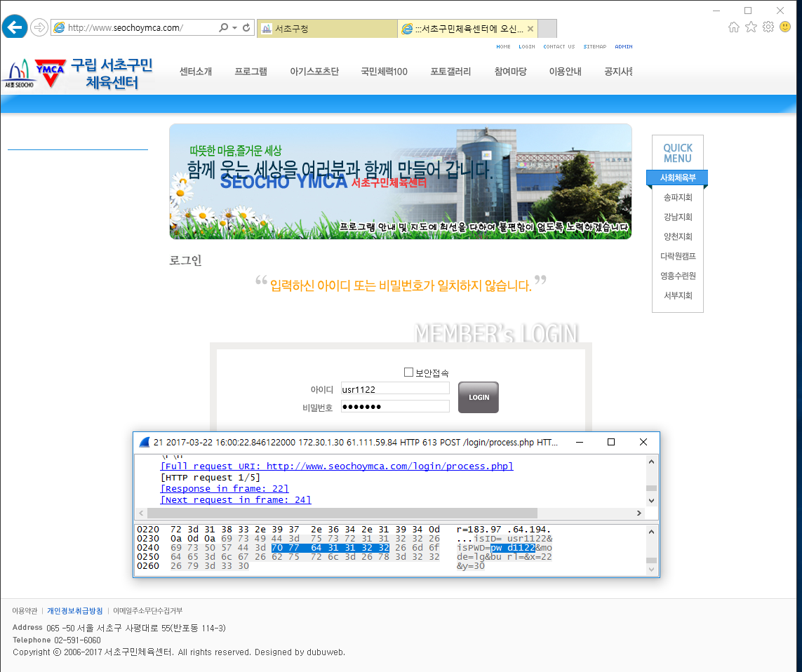Screen dimensions: 802x672
Task: Switch to the 서초구청 tab
Action: (328, 29)
